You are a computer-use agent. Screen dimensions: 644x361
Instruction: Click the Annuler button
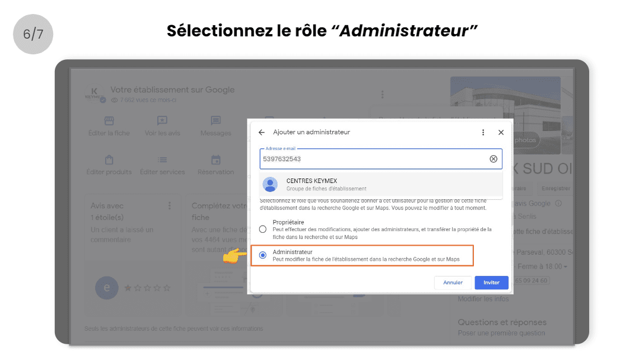[453, 283]
